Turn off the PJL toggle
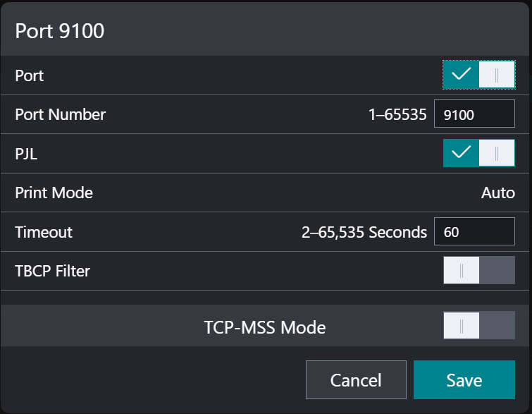 [479, 153]
